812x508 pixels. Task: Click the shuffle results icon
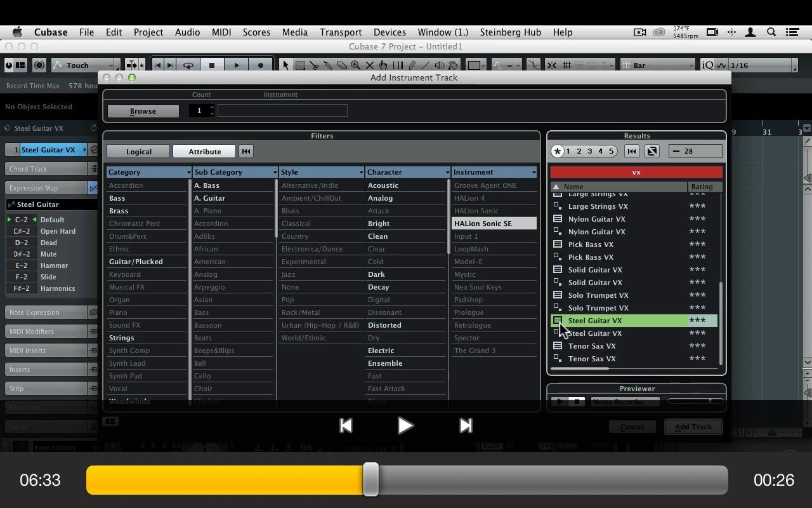(x=652, y=151)
